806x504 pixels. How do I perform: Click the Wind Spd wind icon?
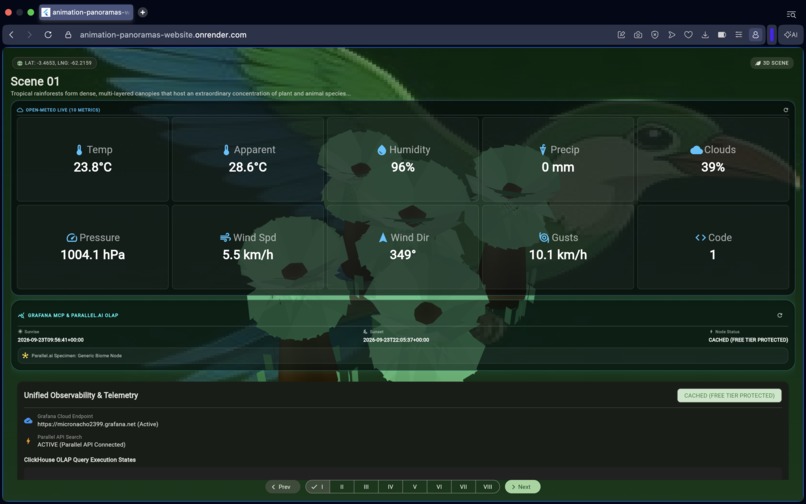(225, 238)
